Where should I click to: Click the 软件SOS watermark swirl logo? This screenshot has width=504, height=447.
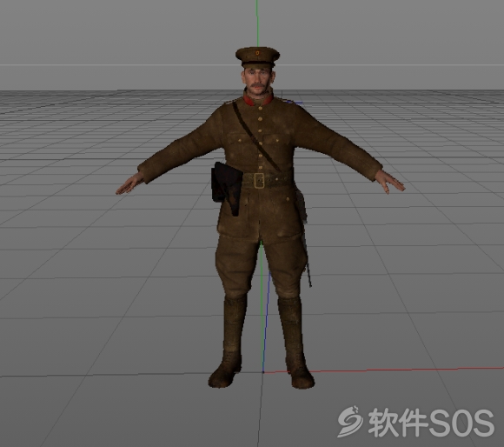(x=350, y=422)
